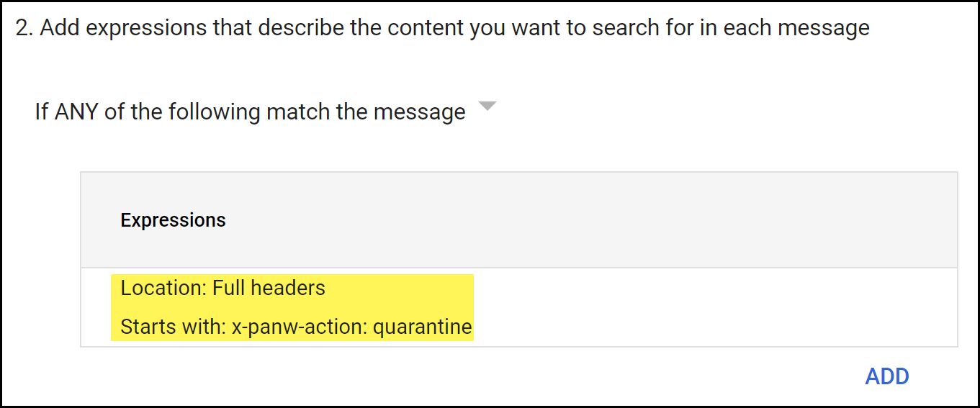Click the "Full headers" location value
Screen dimensions: 980x408
click(269, 289)
